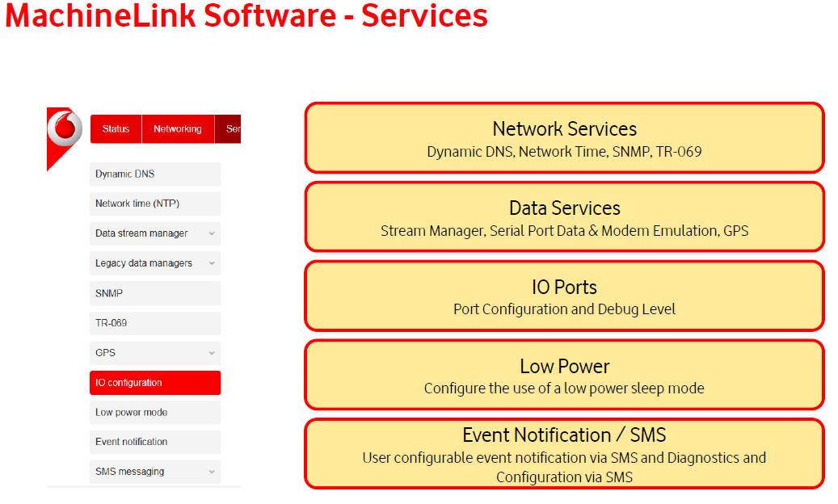
Task: Switch to the Networking tab
Action: (178, 128)
